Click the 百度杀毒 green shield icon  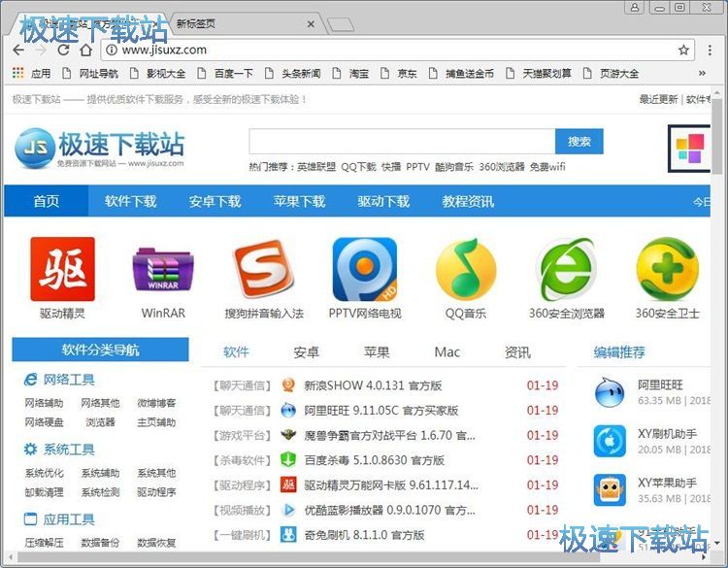point(288,460)
